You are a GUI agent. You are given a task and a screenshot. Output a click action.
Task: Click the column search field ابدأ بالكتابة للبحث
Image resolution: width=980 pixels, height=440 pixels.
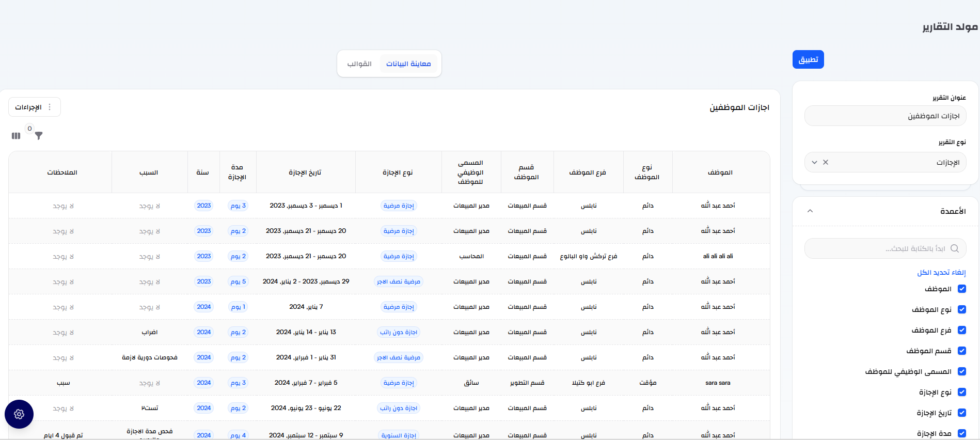tap(885, 248)
